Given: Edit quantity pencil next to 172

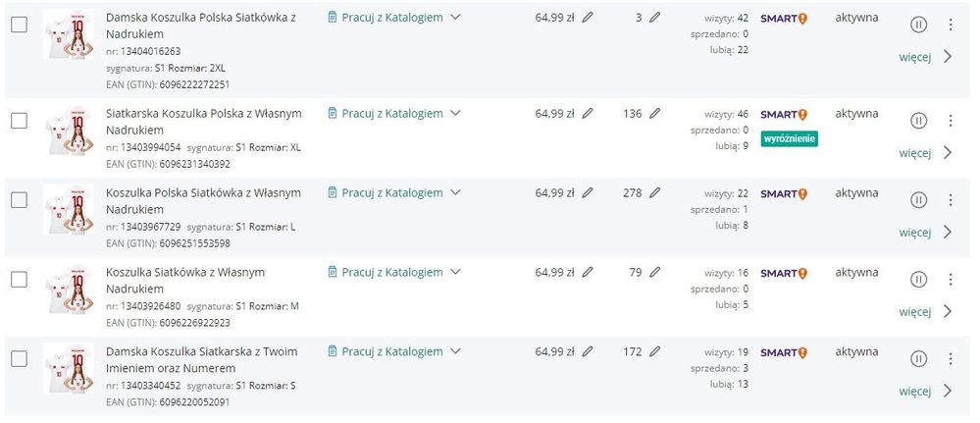Looking at the screenshot, I should pos(654,351).
